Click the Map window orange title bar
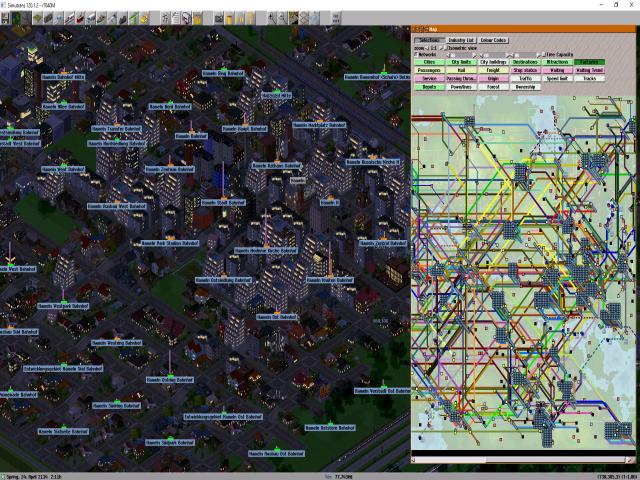The image size is (640, 480). click(x=524, y=29)
